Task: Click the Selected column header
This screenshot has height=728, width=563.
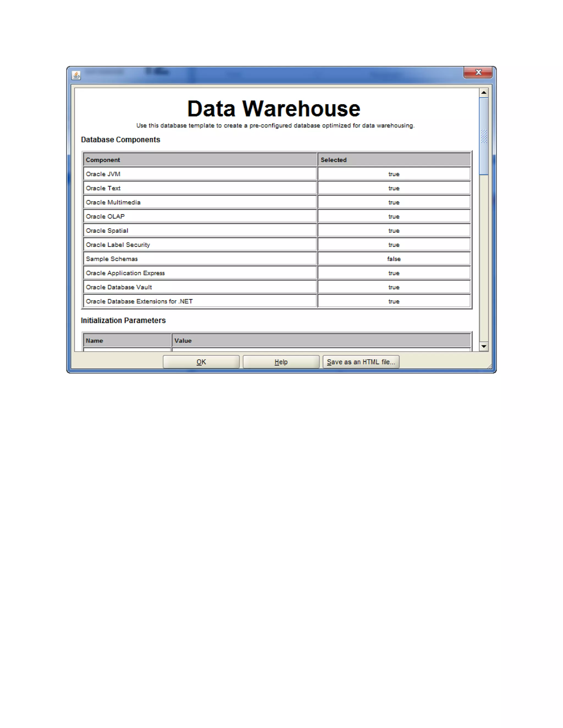Action: (394, 160)
